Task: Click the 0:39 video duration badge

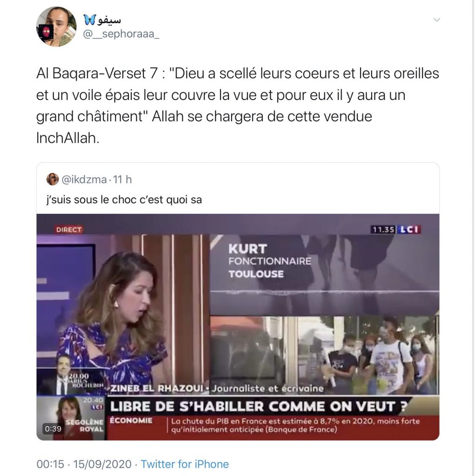Action: [x=53, y=429]
